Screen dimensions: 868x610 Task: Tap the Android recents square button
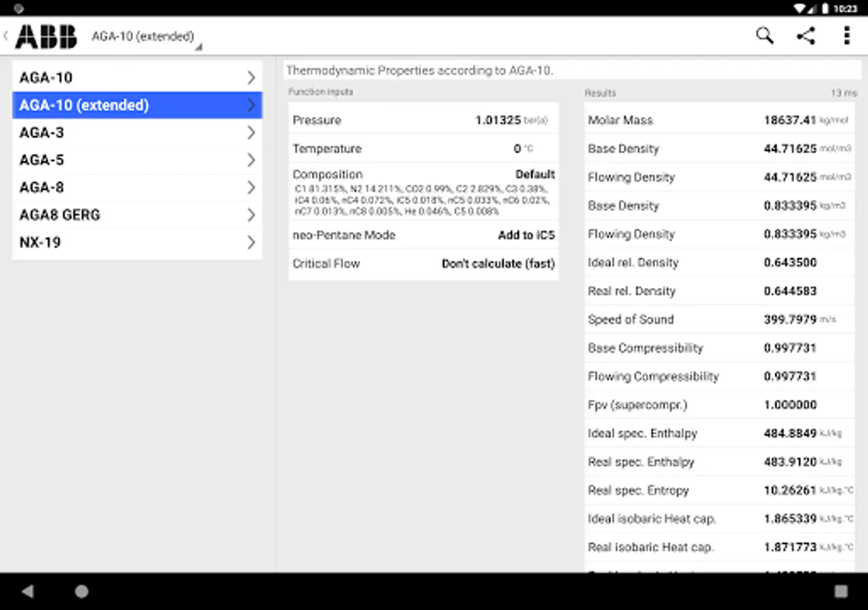(841, 591)
